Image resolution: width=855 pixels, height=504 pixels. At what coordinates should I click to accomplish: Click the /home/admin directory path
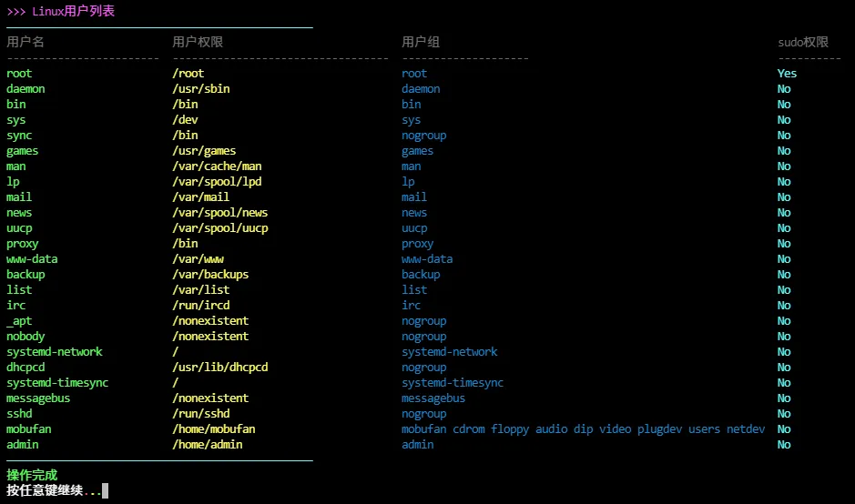[207, 445]
